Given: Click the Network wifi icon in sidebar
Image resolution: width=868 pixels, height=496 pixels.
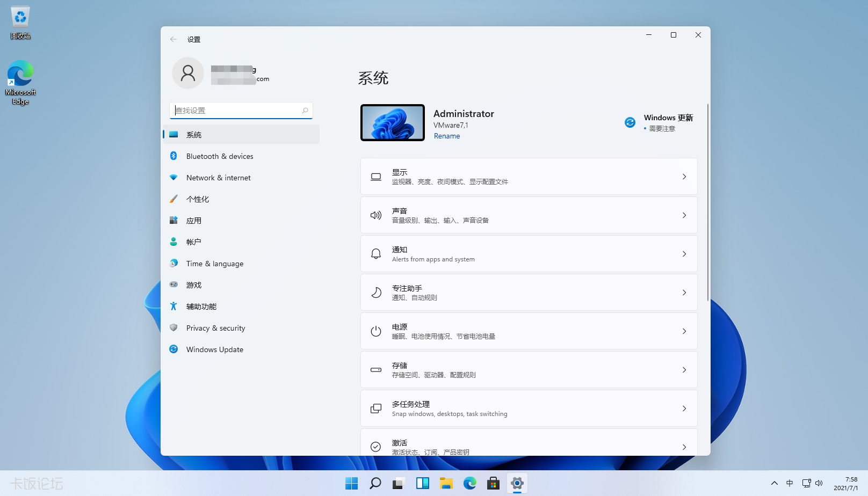Looking at the screenshot, I should (173, 177).
